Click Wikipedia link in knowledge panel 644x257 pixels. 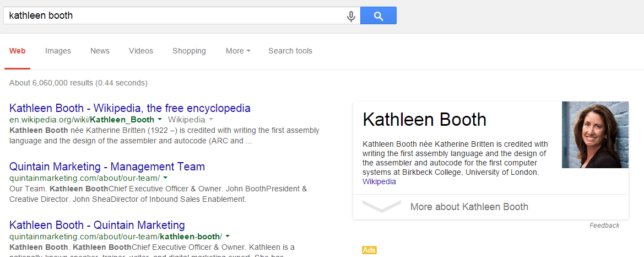pos(379,181)
